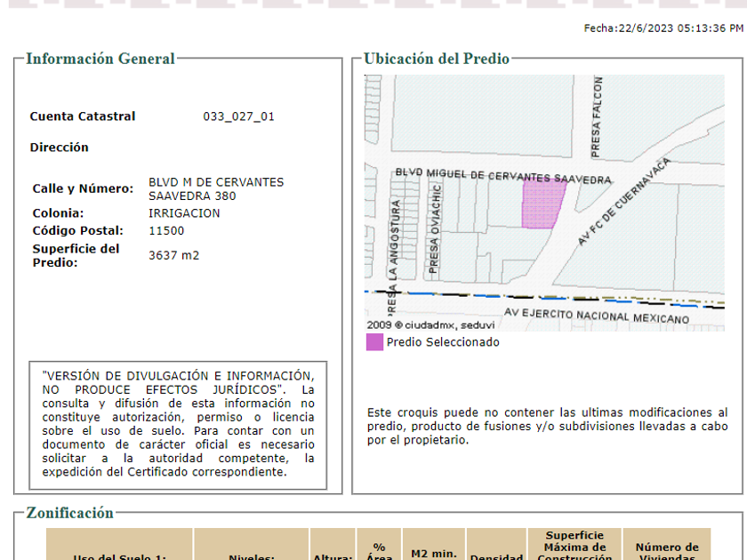Click the Superficie Máxima de Construcción header
This screenshot has width=747, height=560.
click(574, 547)
